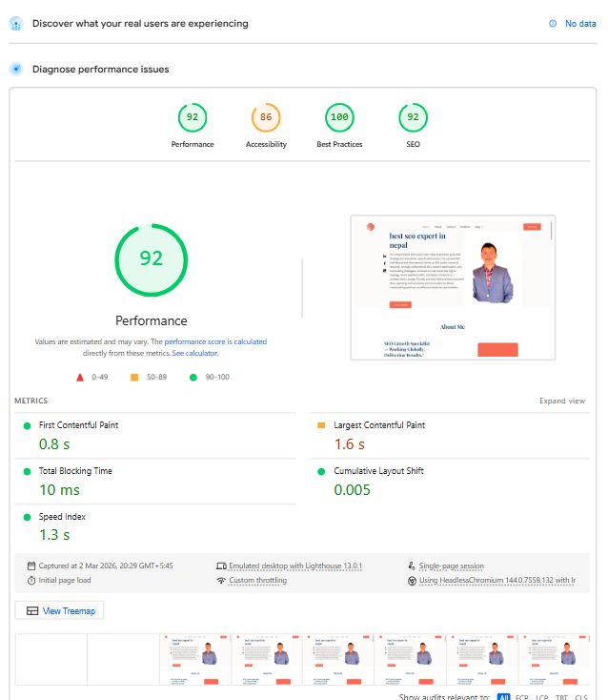Viewport: 608px width, 700px height.
Task: Select the Cumulative Layout Shift label
Action: [x=378, y=470]
